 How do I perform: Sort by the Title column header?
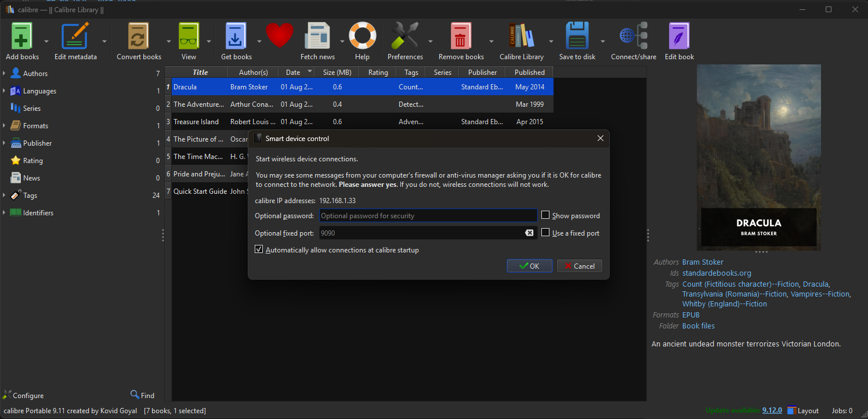200,72
